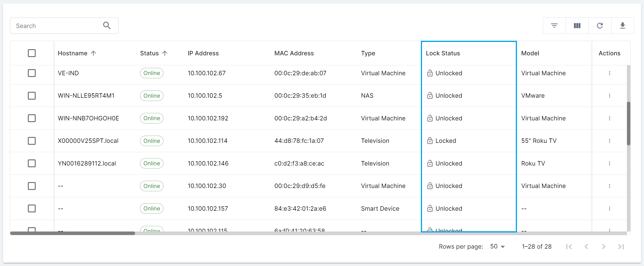Open actions menu for Roku TV row
The image size is (644, 266).
click(609, 163)
